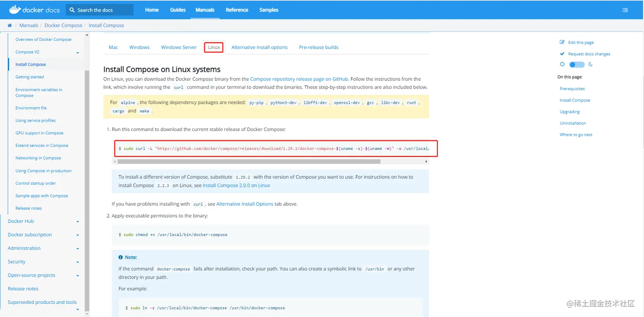Open Environment variables in Compose item
644x317 pixels.
pos(39,93)
